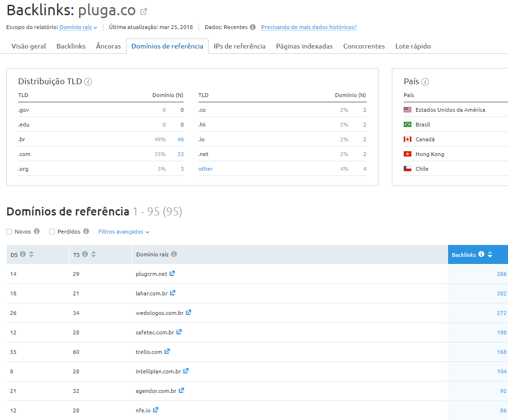Viewport: 508px width, 420px height.
Task: Open plugcrm.net external link icon
Action: coord(172,273)
